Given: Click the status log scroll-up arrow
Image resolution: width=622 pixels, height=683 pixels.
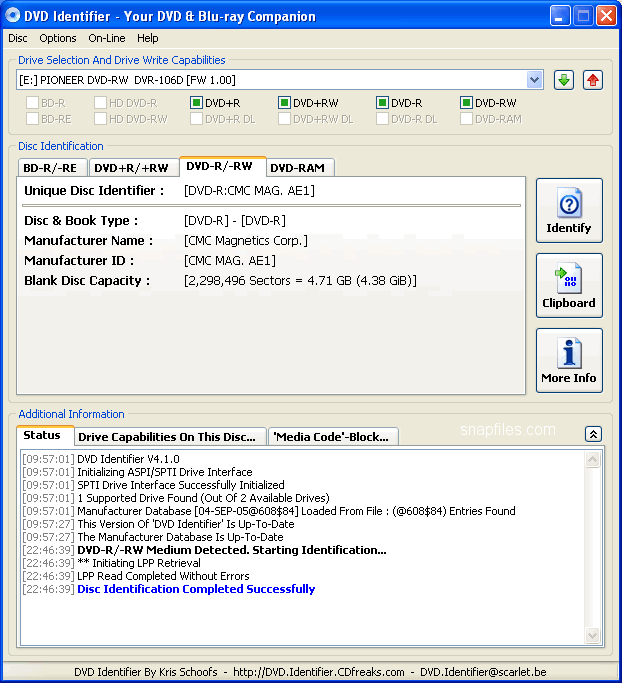Looking at the screenshot, I should coord(592,459).
